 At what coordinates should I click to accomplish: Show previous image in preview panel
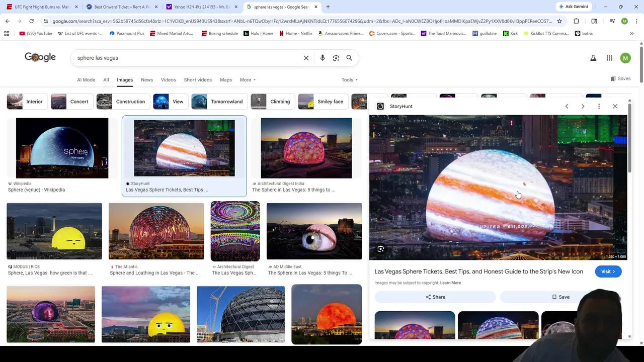[x=567, y=106]
